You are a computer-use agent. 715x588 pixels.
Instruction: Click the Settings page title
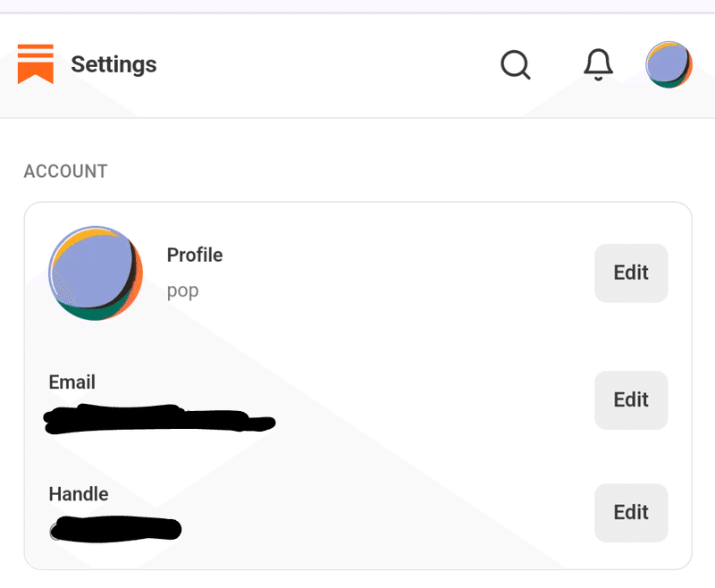(114, 64)
